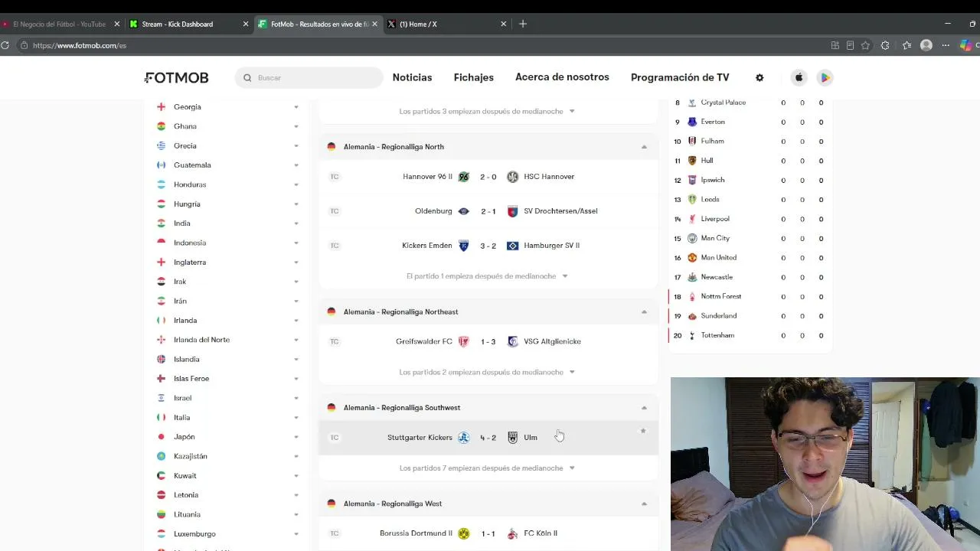Click the Oldenburg club crest

(463, 211)
